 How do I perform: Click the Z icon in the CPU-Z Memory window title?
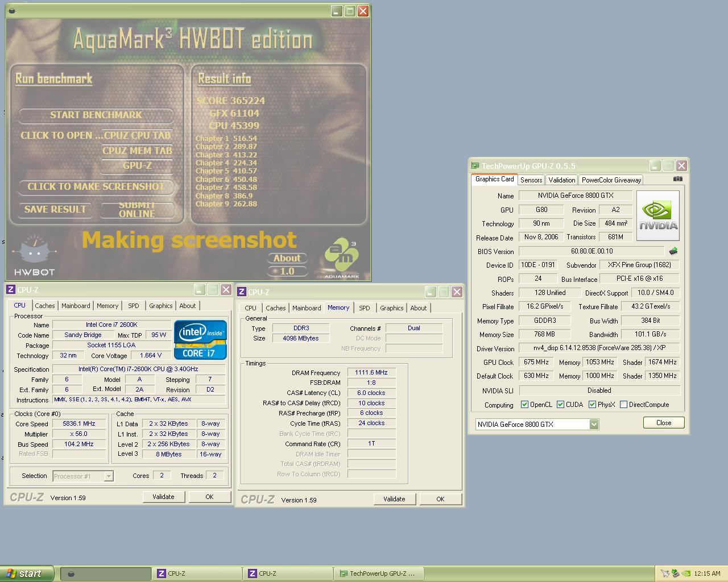[x=241, y=292]
